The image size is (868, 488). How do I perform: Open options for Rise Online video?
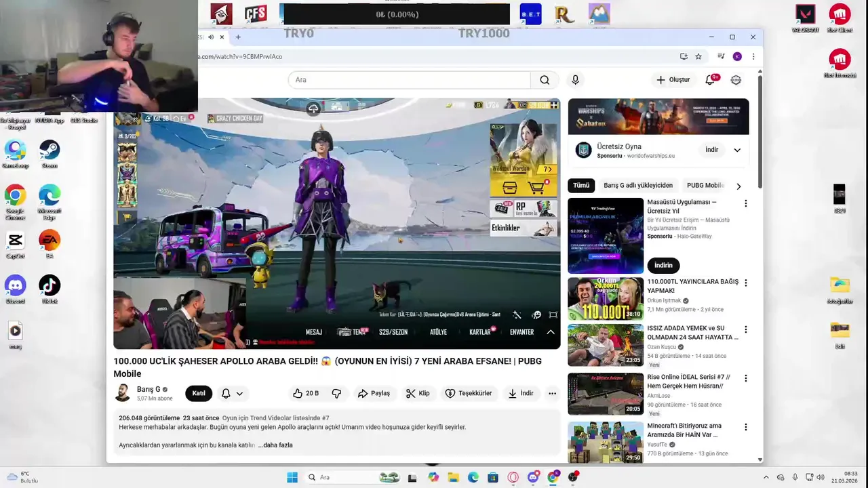[x=745, y=378]
